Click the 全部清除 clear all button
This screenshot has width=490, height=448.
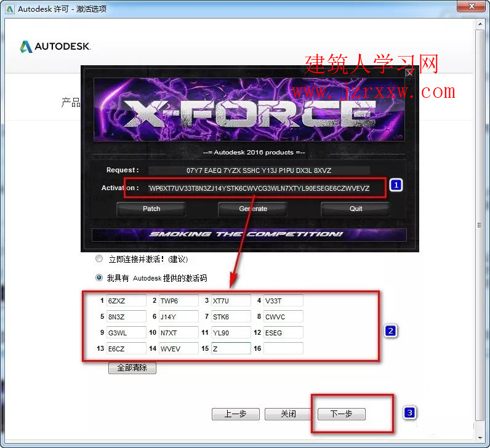click(x=132, y=368)
